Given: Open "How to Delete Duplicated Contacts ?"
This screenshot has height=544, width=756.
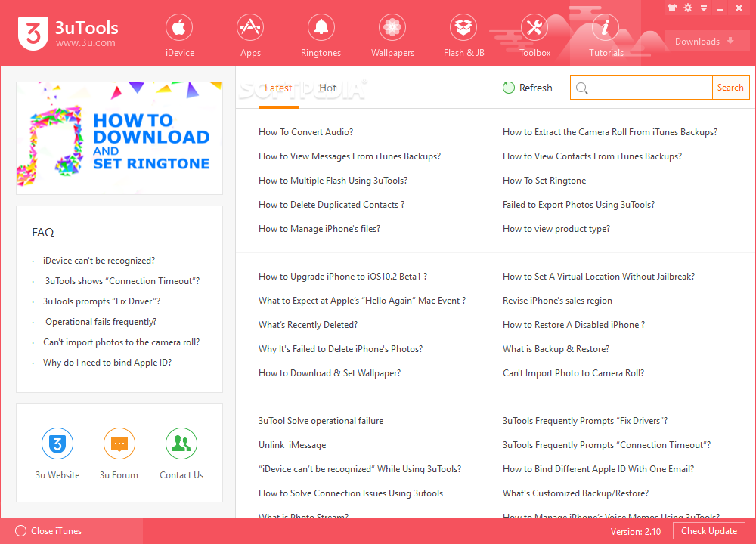Looking at the screenshot, I should point(331,204).
